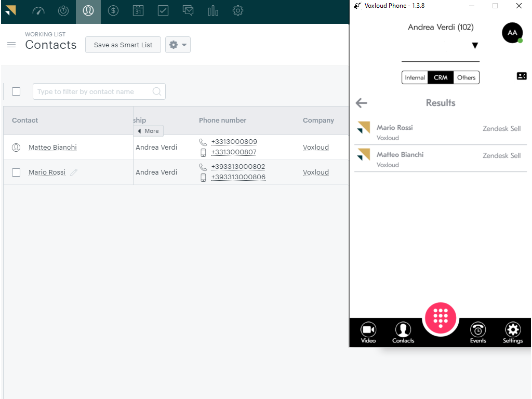Click the Deals dollar sign icon
Viewport: 532px width, 399px height.
pyautogui.click(x=113, y=11)
